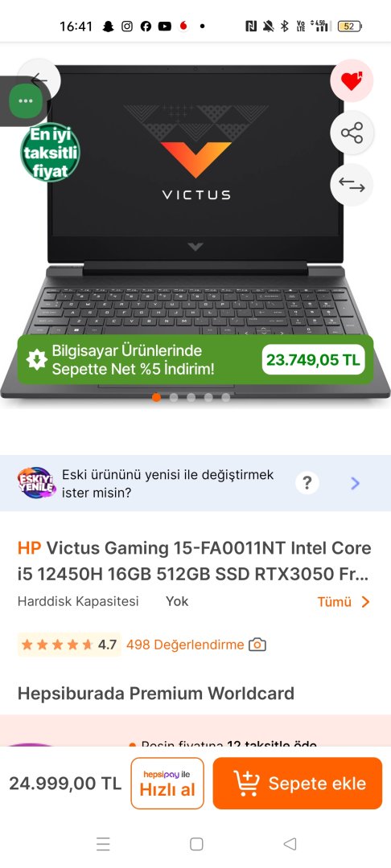
Task: Expand the Eskiyi Yenile trade-in chevron
Action: click(x=355, y=483)
